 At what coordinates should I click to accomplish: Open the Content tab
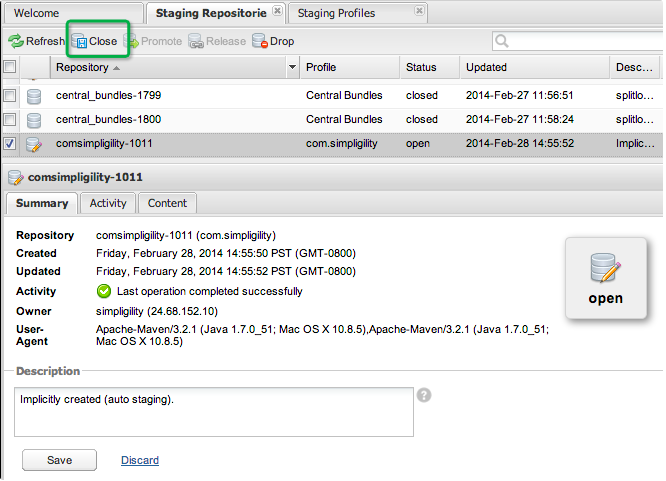(167, 203)
